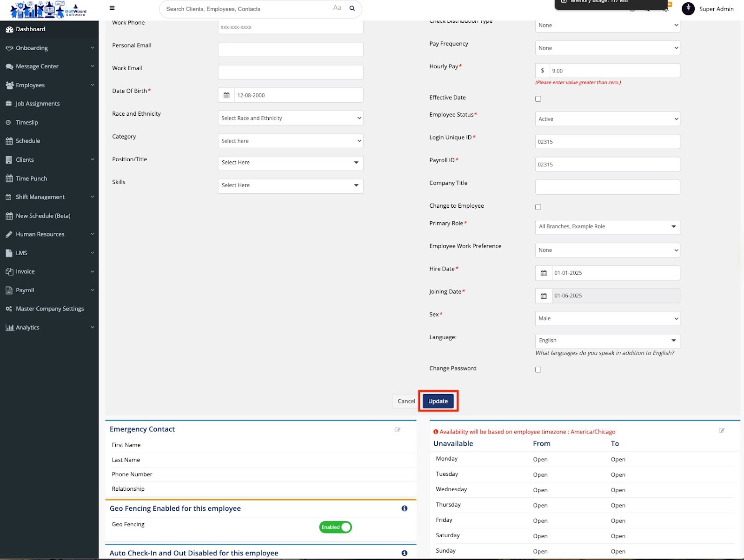Open Hire Date calendar icon

544,273
